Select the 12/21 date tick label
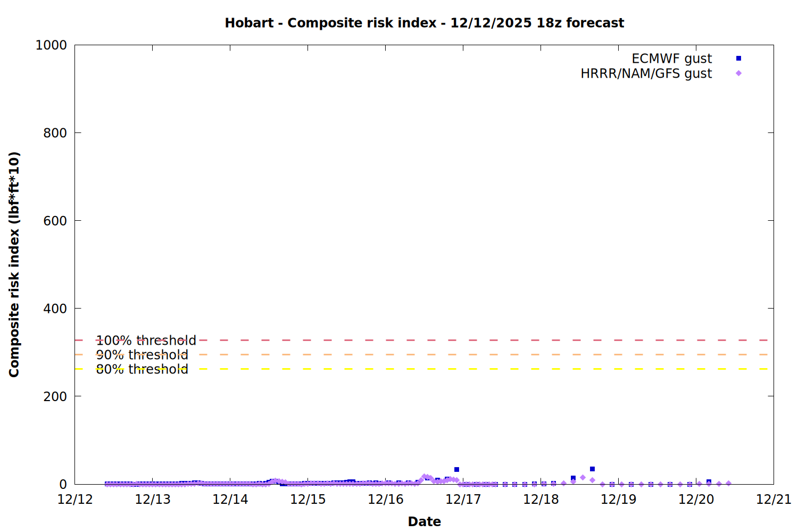798x532 pixels. (774, 500)
